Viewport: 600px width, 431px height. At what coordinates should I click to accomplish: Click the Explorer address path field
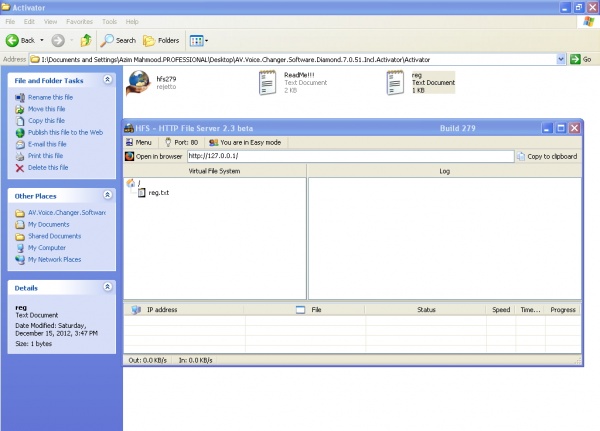pos(293,59)
